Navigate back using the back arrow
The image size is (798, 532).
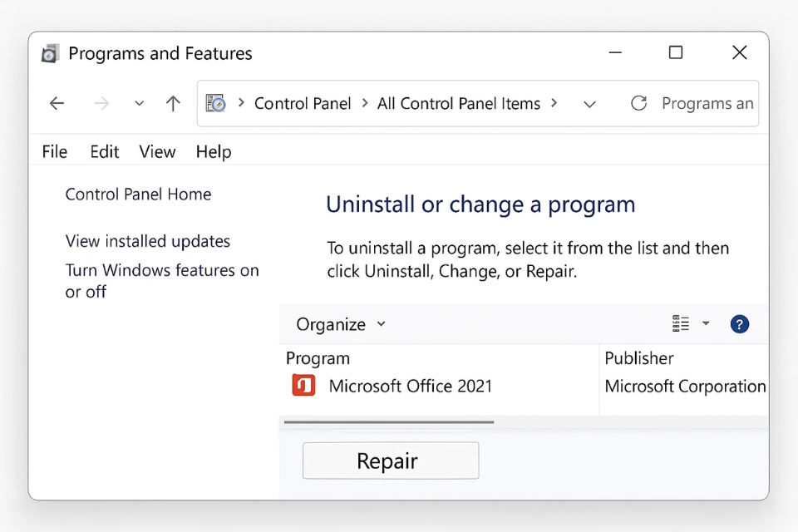tap(57, 103)
